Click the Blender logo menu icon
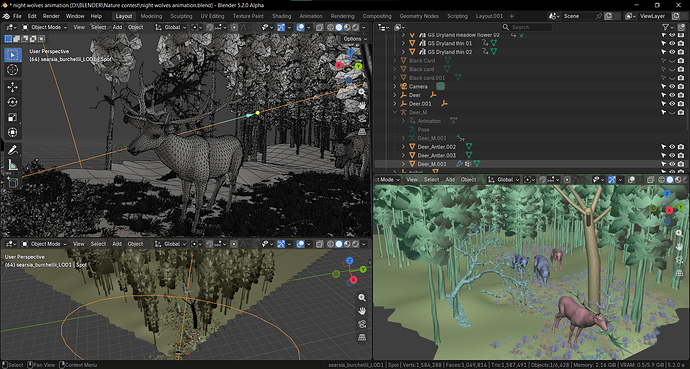 tap(6, 16)
